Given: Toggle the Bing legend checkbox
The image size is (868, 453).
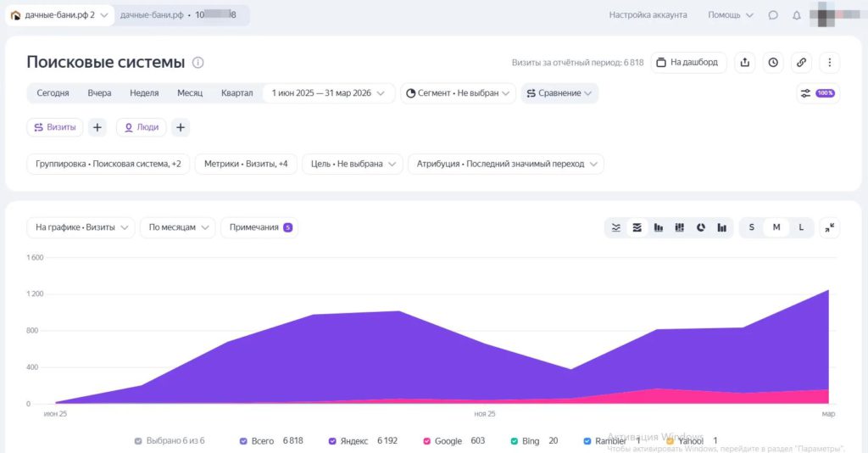Looking at the screenshot, I should click(x=515, y=441).
